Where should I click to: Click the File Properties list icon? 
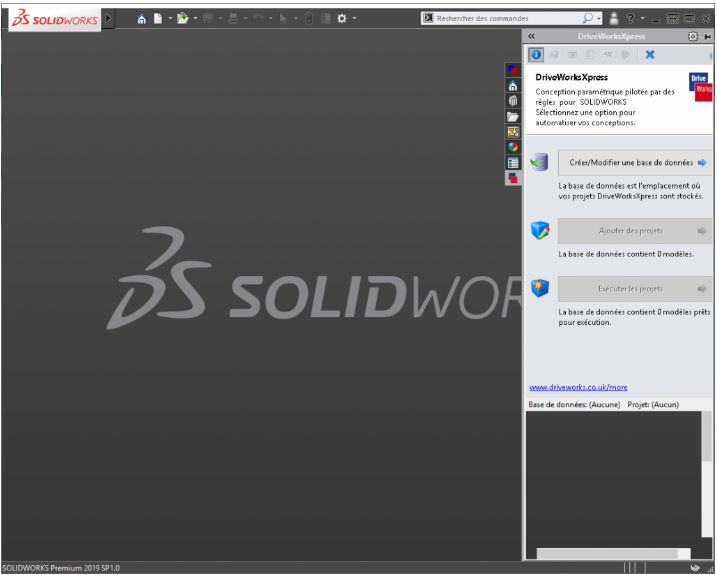pos(326,18)
